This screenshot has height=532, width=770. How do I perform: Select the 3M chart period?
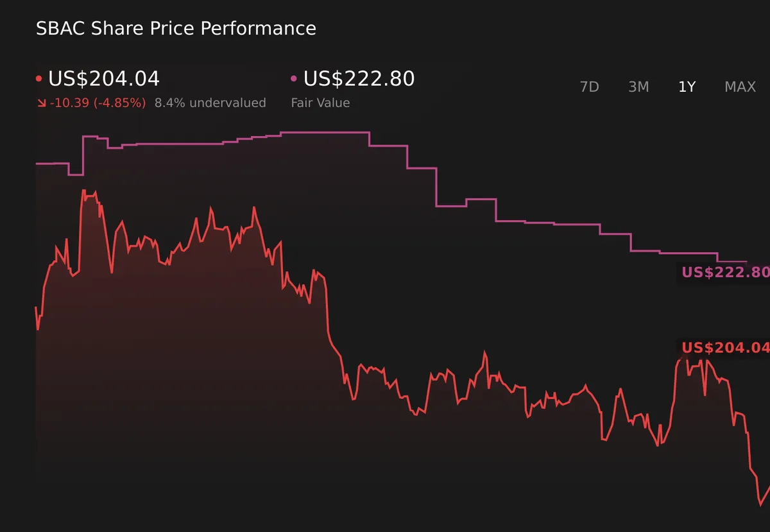638,87
